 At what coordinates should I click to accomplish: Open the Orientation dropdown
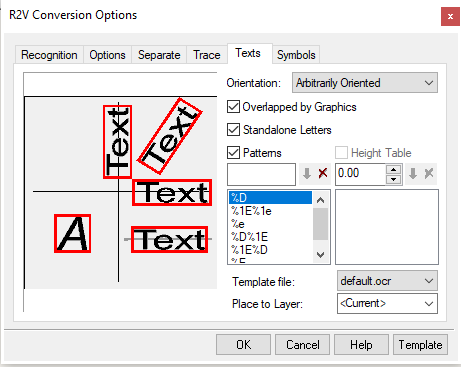[x=365, y=83]
